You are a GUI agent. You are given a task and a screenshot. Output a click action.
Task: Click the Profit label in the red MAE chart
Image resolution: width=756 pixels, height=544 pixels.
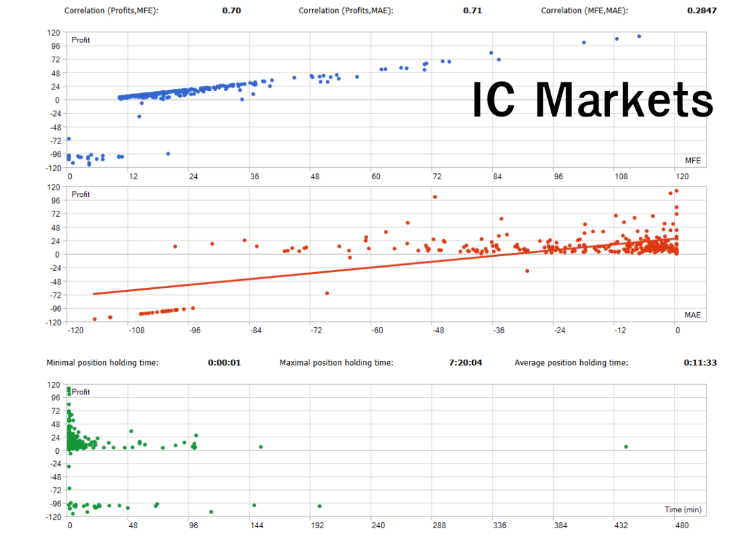80,194
